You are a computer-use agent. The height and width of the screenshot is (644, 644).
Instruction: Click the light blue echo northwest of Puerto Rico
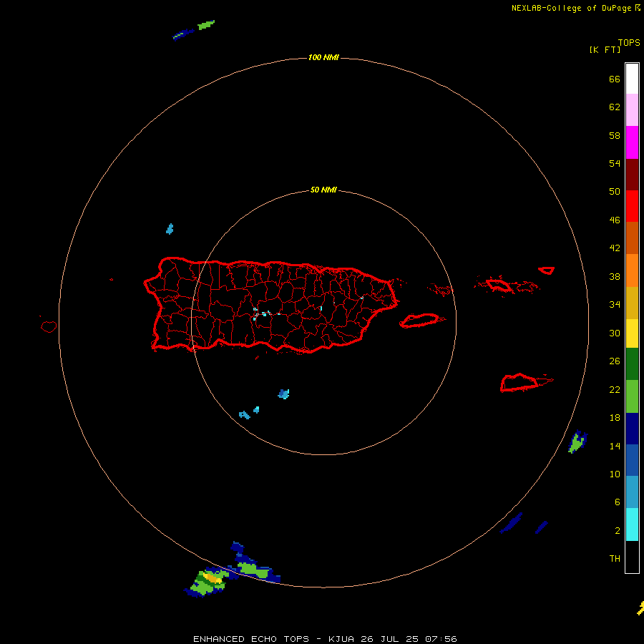170,229
